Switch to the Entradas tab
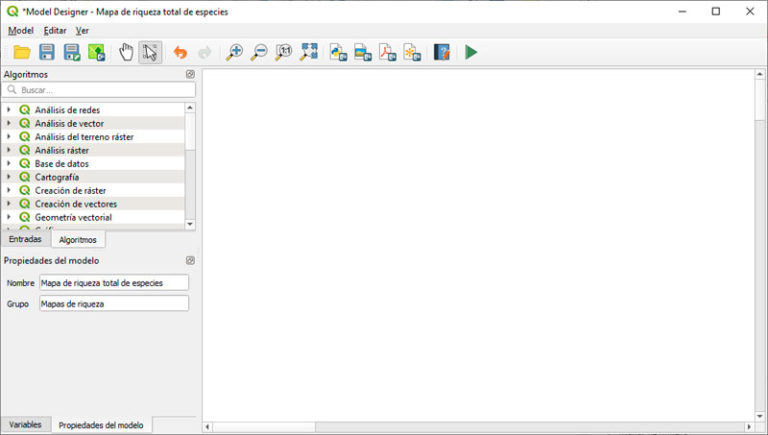Screen dimensions: 768x435 [25, 239]
